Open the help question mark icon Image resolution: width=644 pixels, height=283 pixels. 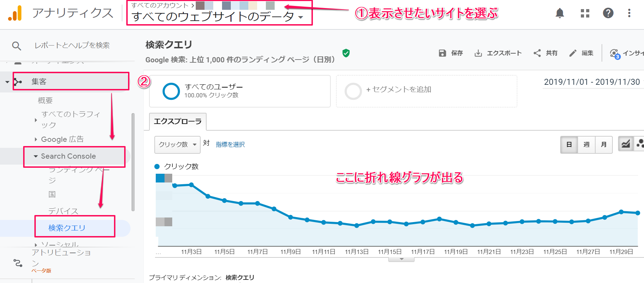[608, 13]
